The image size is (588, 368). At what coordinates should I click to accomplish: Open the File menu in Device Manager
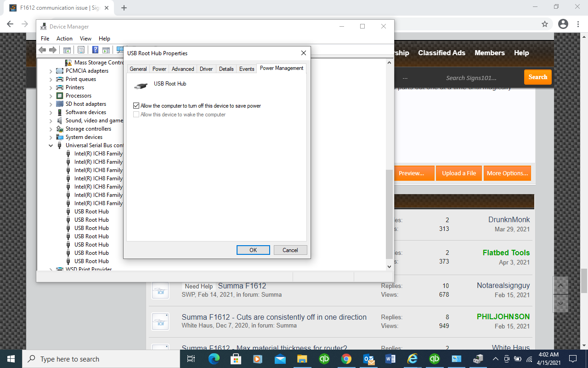pos(45,39)
